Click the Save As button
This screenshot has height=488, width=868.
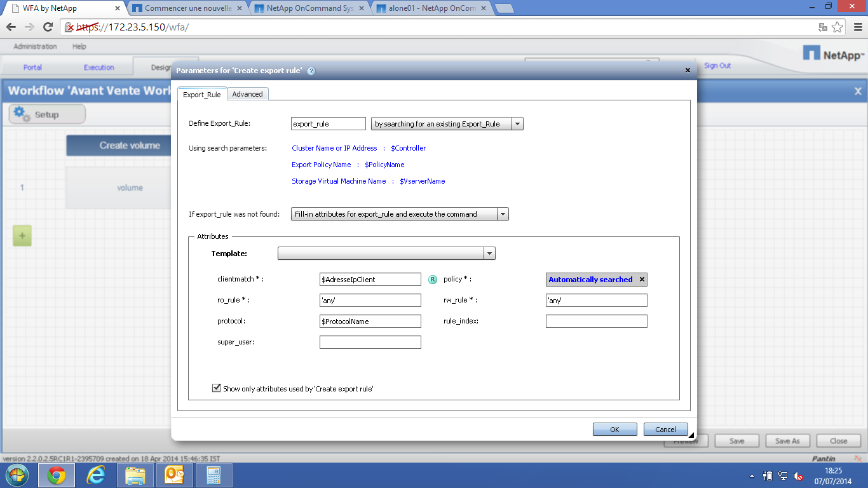788,441
